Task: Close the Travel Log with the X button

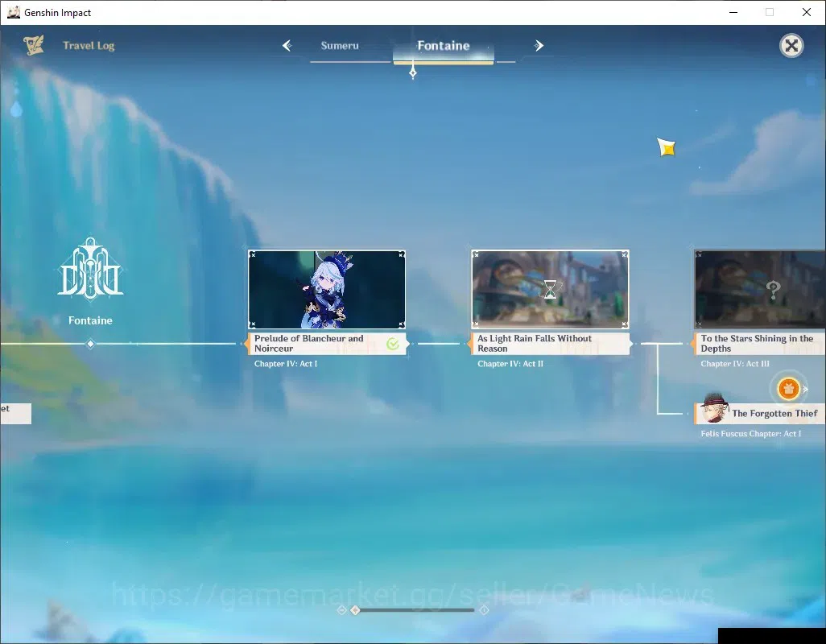Action: pyautogui.click(x=791, y=46)
